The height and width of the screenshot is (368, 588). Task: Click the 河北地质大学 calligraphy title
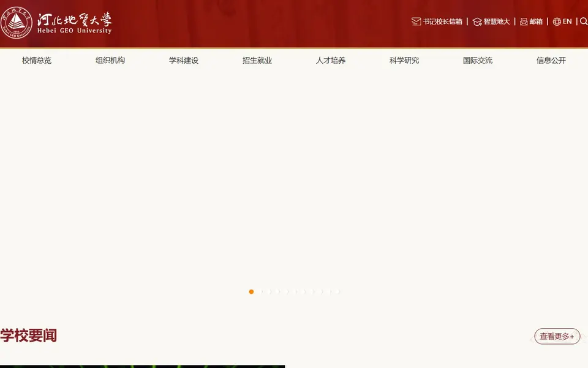coord(74,19)
